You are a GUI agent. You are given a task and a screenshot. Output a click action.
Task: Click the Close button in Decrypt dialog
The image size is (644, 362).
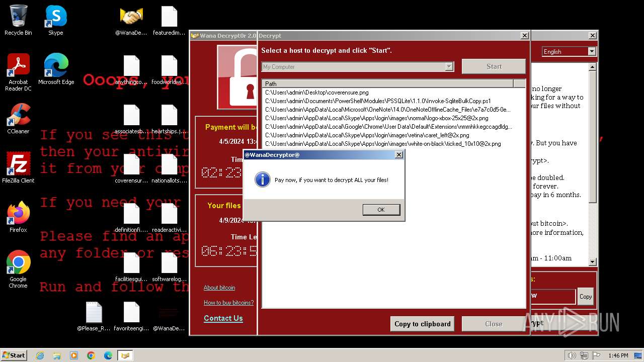(494, 324)
